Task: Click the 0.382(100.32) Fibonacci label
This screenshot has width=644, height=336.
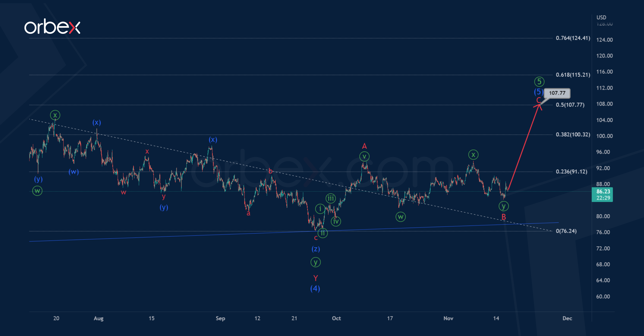Action: pyautogui.click(x=573, y=135)
